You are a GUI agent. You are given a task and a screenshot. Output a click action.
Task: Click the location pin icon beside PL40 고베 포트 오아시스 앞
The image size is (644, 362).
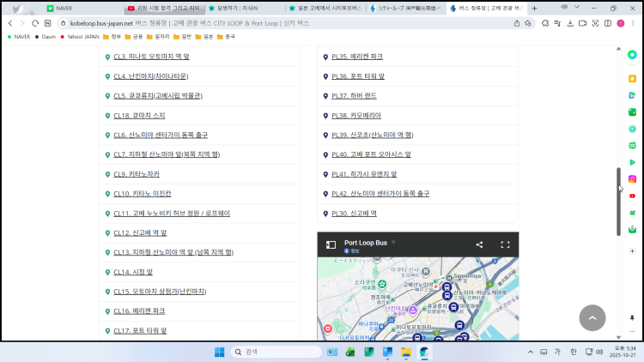click(325, 154)
